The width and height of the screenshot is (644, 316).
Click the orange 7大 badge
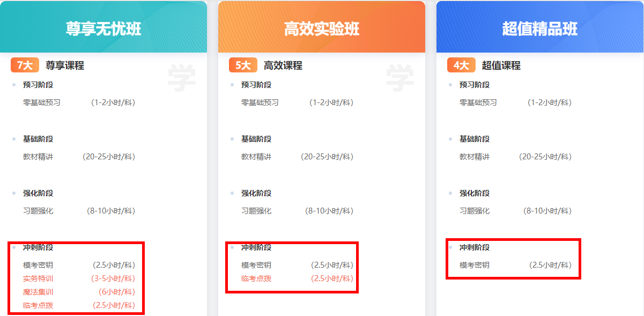[x=25, y=65]
